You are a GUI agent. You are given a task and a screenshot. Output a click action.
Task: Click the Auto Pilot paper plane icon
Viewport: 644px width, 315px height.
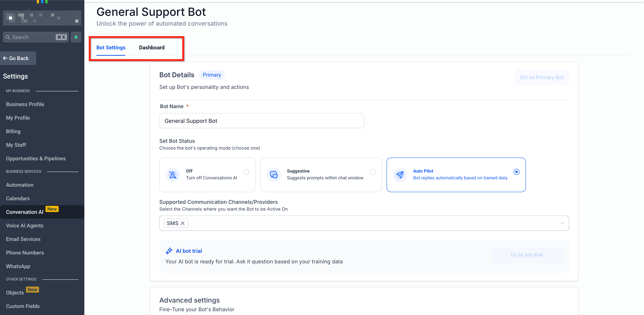pos(400,175)
